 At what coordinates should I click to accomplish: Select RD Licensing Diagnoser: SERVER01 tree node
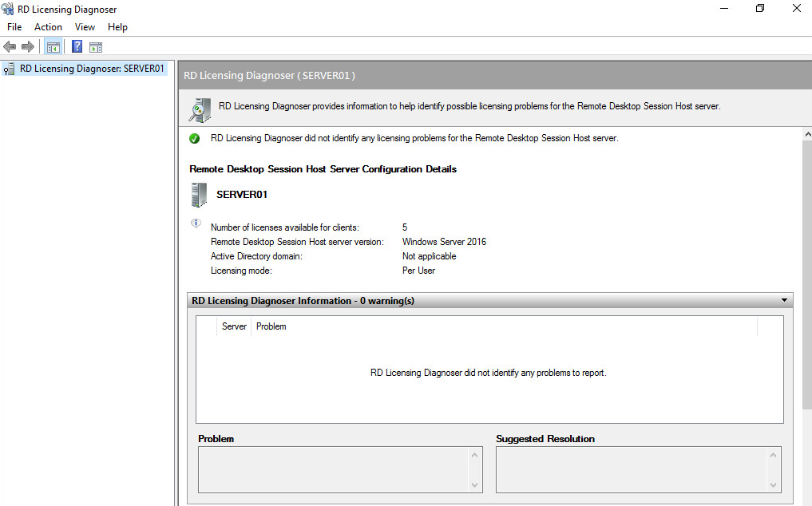tap(92, 69)
